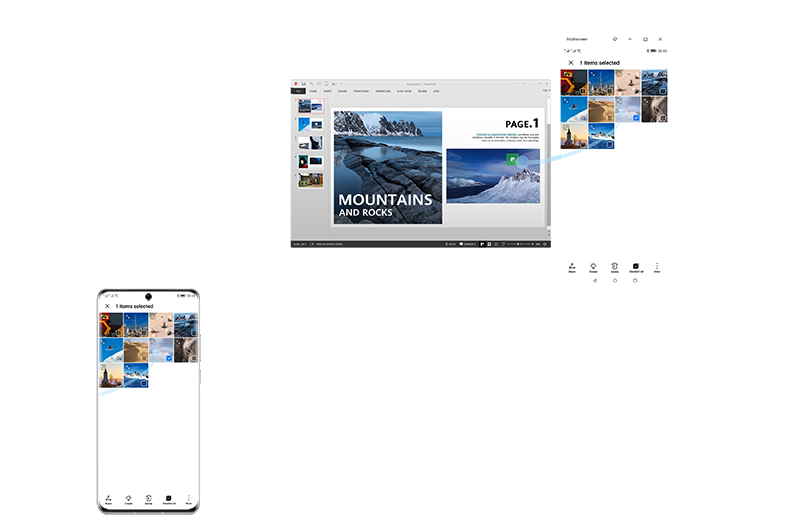Image resolution: width=804 pixels, height=515 pixels.
Task: Tap the More icon on the phone
Action: (188, 498)
